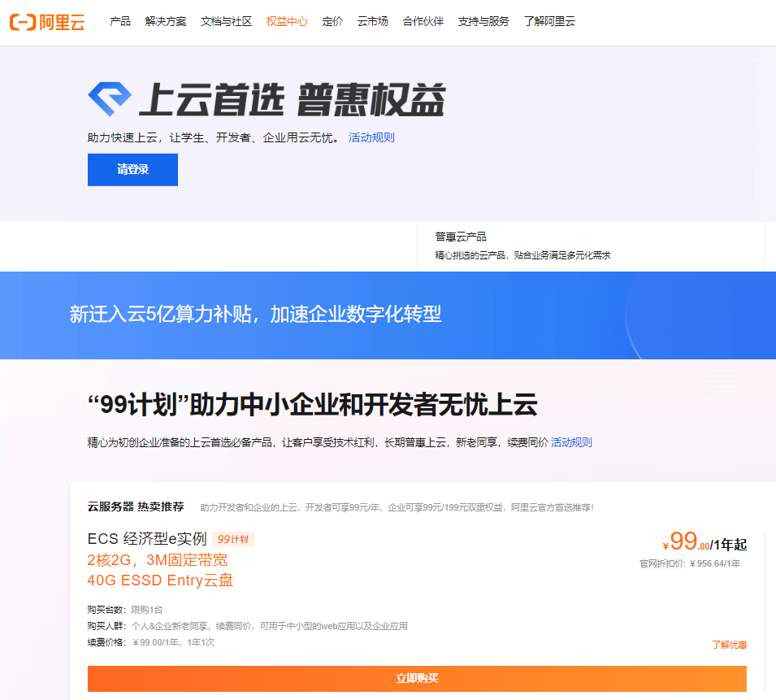The image size is (776, 700).
Task: Click the “99计划”助力中小企业 heading
Action: click(312, 404)
